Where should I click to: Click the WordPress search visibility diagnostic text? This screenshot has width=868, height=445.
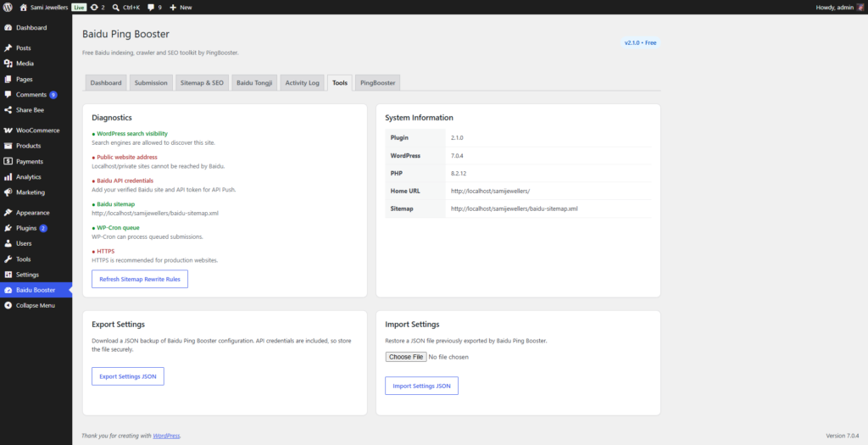132,134
